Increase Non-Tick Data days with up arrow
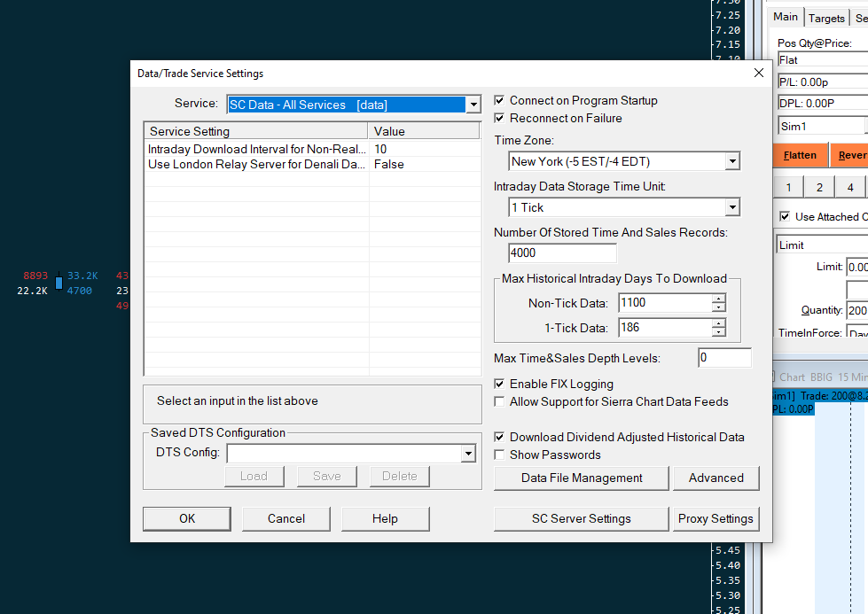868x614 pixels. 718,299
